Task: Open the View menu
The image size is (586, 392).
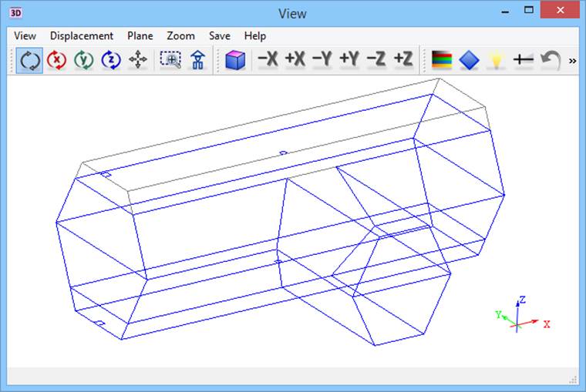Action: pos(25,36)
